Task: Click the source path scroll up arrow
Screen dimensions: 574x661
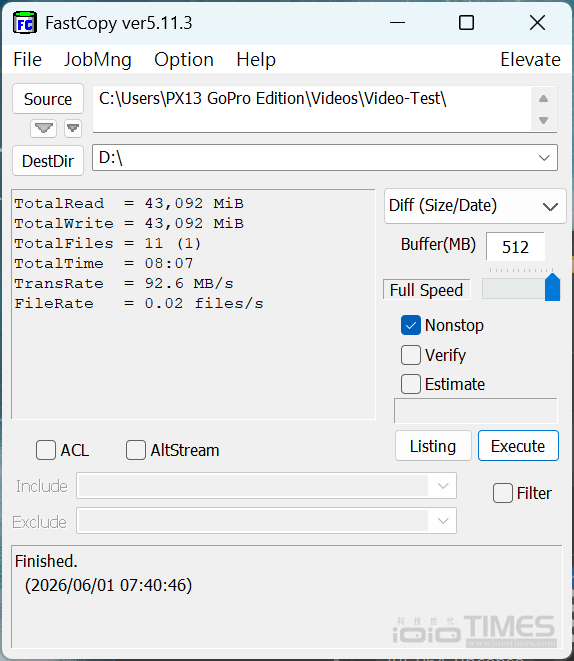Action: (544, 99)
